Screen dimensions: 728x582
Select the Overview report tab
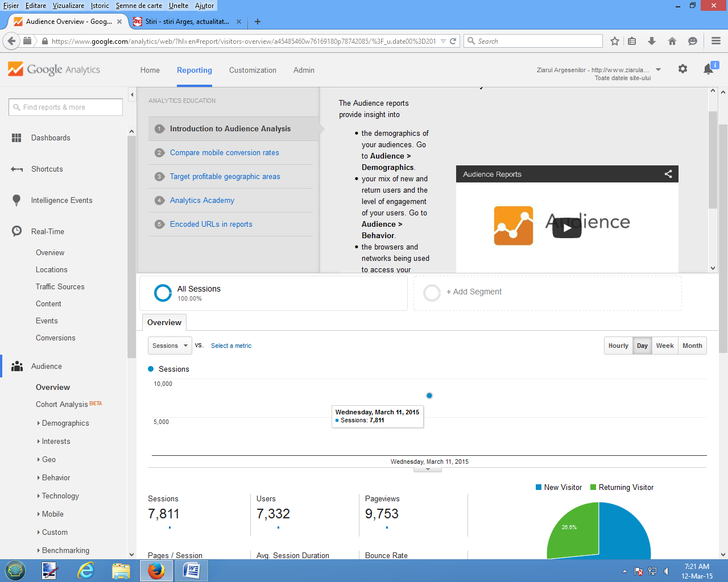pos(164,322)
